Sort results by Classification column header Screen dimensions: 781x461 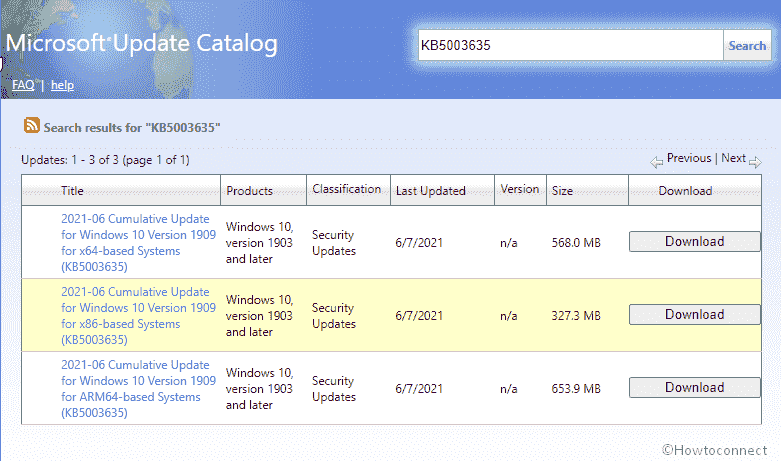pos(346,189)
